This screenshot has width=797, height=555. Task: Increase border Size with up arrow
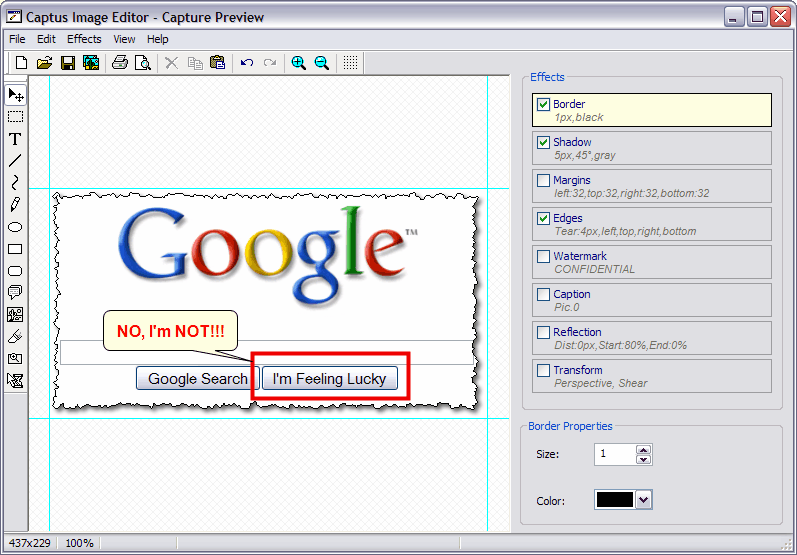(643, 449)
